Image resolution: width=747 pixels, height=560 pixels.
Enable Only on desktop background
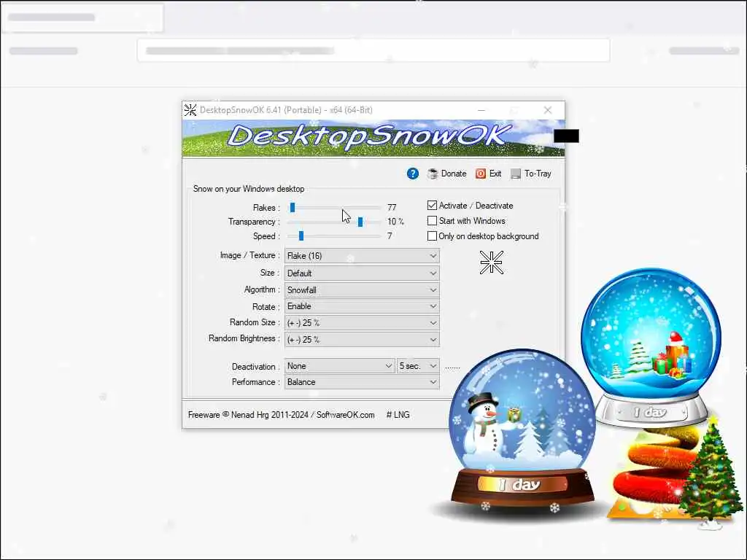432,236
